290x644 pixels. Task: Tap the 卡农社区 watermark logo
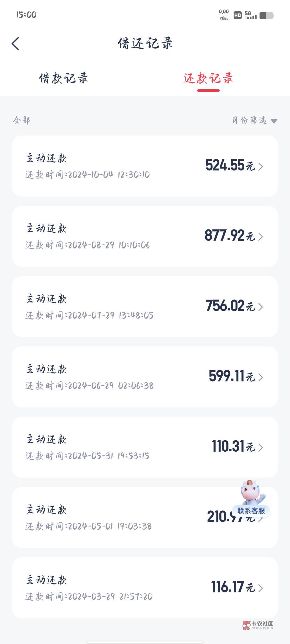point(258,625)
